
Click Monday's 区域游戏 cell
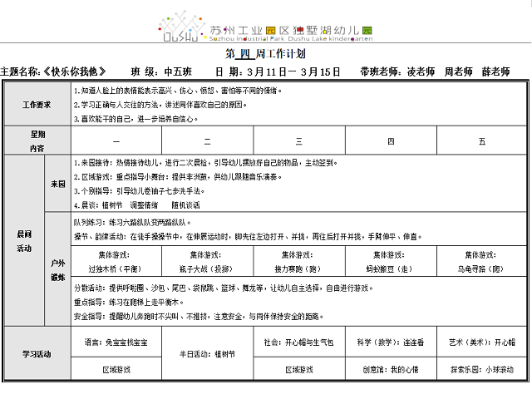(x=116, y=369)
